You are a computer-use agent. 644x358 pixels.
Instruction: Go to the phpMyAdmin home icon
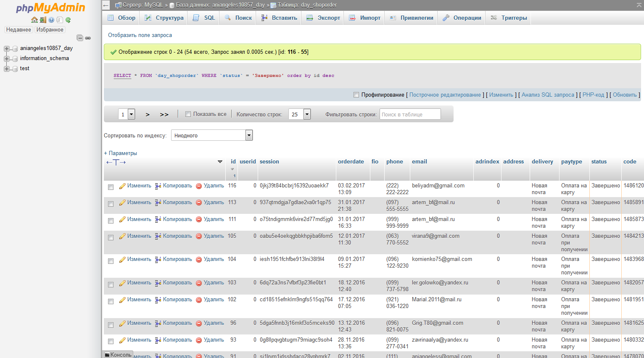(x=34, y=20)
